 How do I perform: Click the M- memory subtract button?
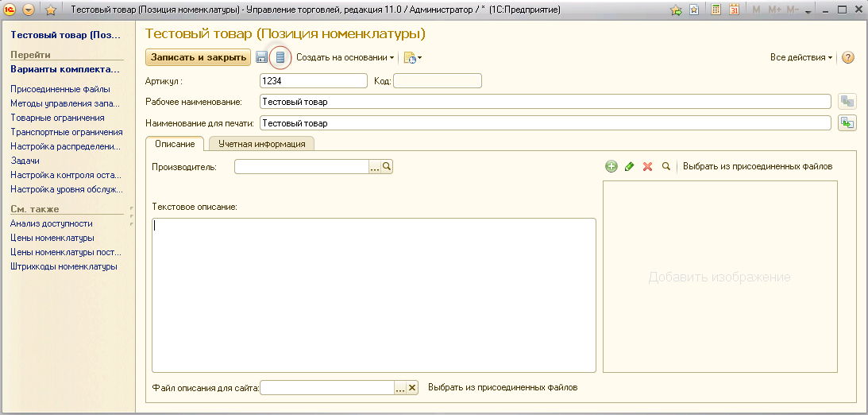(793, 10)
